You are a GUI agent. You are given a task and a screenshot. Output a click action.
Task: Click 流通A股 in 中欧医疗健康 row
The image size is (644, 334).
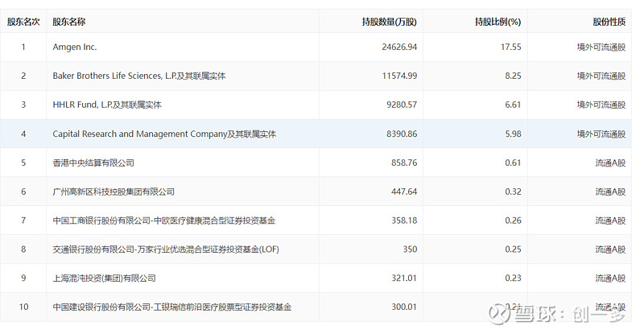coord(610,221)
